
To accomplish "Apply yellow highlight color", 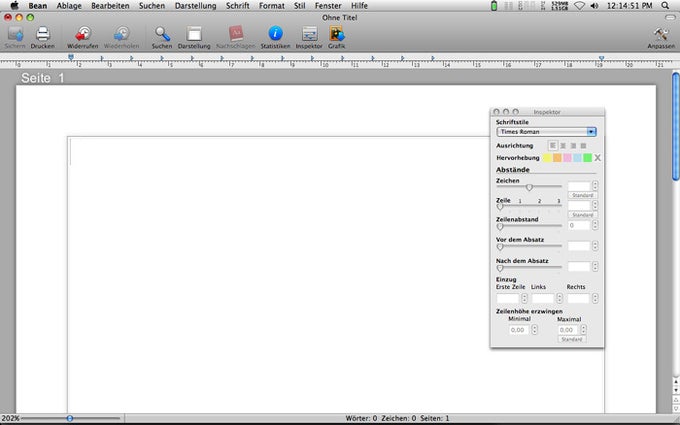I will tap(547, 158).
